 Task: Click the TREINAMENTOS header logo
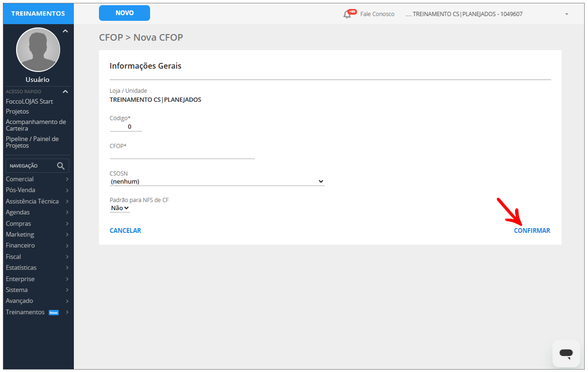point(38,14)
